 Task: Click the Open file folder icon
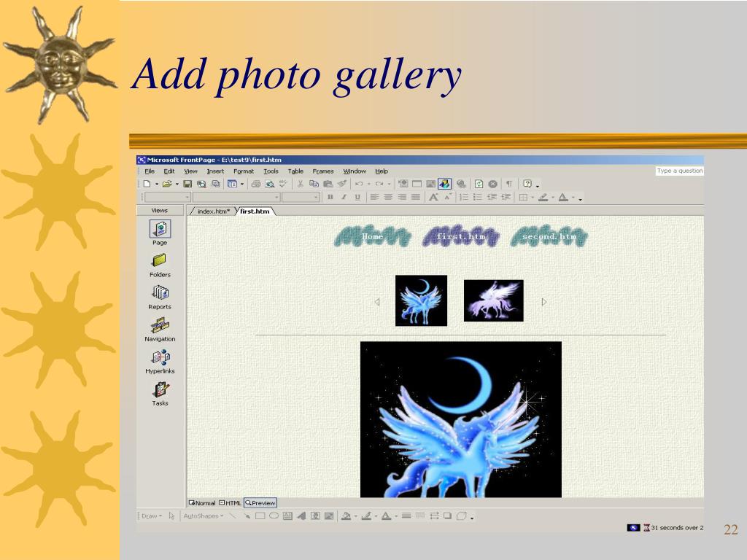167,184
